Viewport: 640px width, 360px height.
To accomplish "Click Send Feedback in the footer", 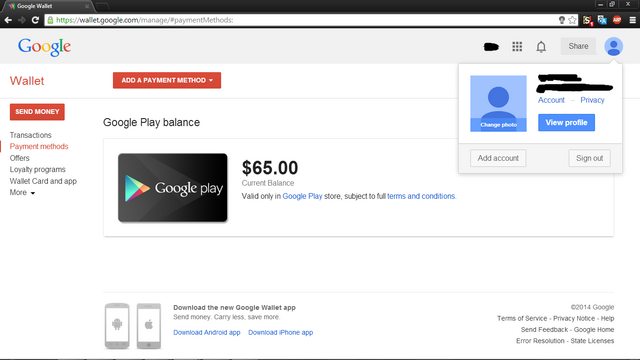I will coord(544,329).
